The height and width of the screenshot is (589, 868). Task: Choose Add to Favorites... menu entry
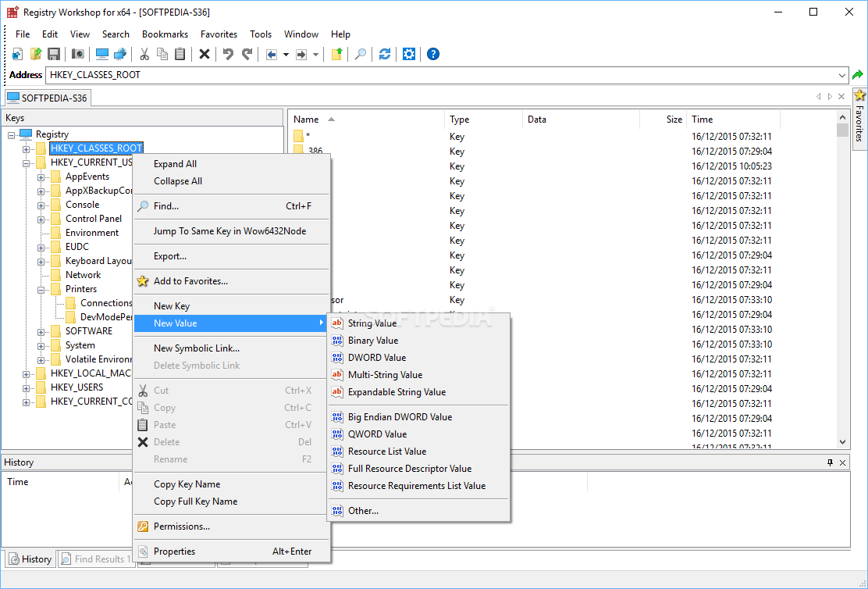232,281
